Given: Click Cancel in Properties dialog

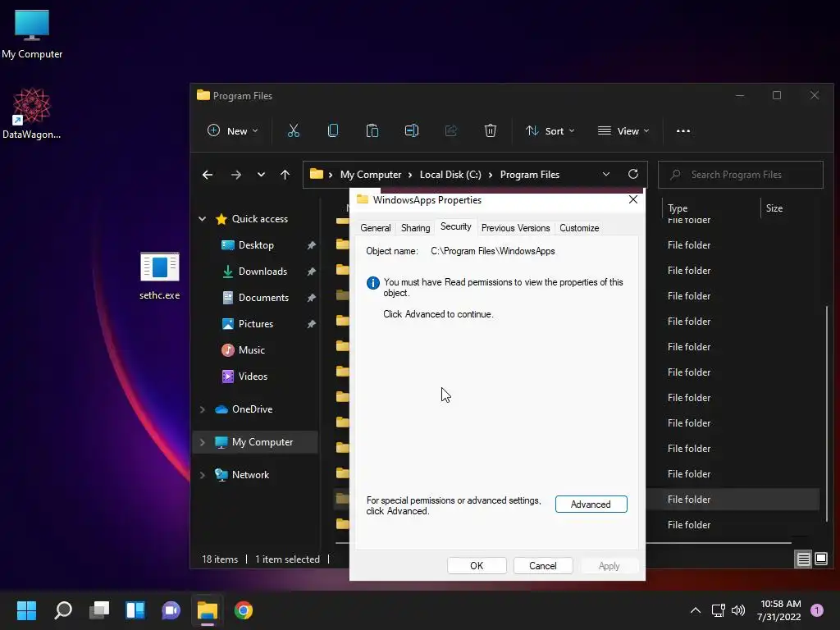Looking at the screenshot, I should [543, 566].
